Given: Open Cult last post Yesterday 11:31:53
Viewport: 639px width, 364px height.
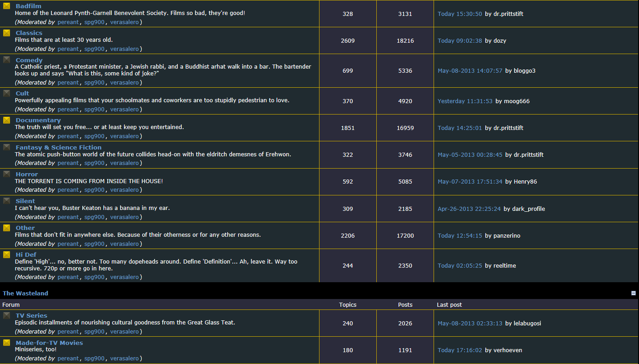Looking at the screenshot, I should click(x=465, y=101).
